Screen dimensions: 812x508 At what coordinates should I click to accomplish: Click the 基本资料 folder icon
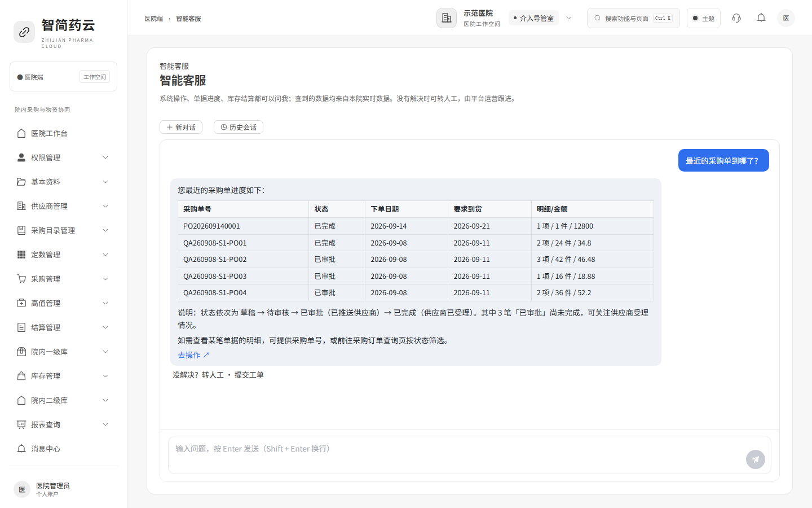(21, 182)
